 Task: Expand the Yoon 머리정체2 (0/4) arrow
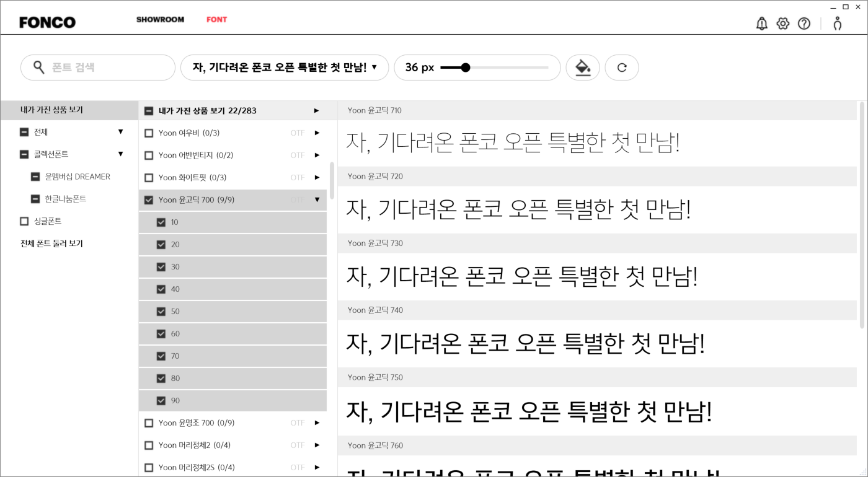tap(317, 445)
